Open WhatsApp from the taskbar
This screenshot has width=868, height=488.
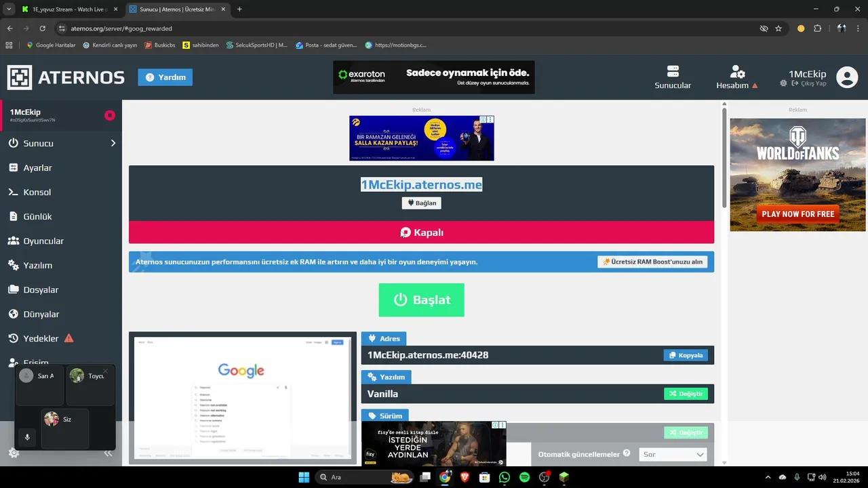tap(504, 477)
